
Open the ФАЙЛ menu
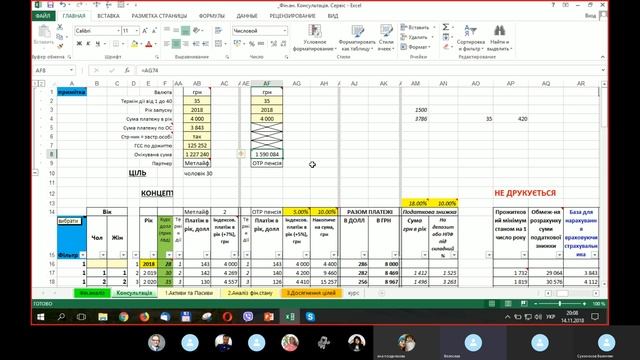43,16
